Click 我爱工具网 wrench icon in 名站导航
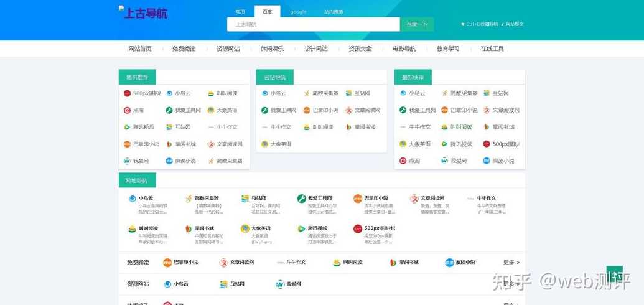The height and width of the screenshot is (305, 644). 265,110
